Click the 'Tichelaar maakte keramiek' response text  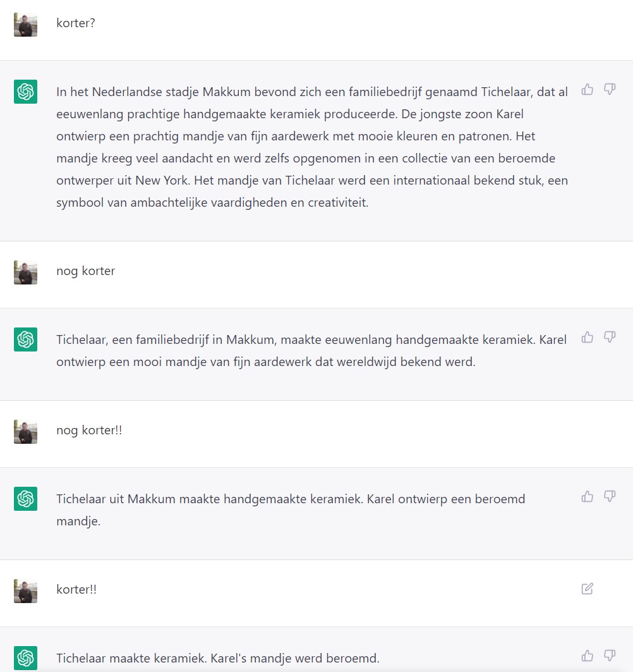pyautogui.click(x=218, y=658)
